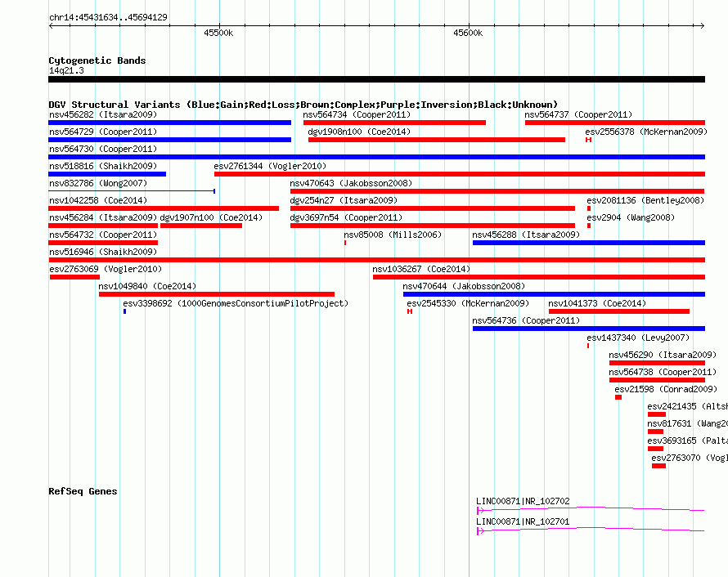Click the esv2556378 (McKernan2009) small red marker
Image resolution: width=728 pixels, height=577 pixels.
(588, 140)
